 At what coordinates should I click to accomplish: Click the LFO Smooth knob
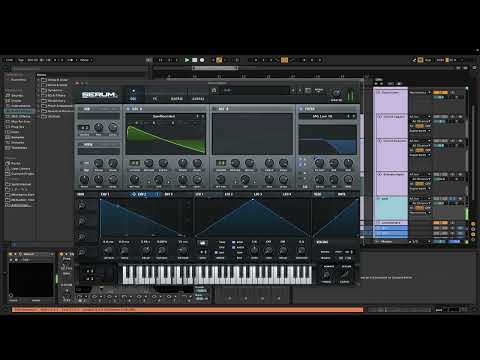click(x=301, y=251)
